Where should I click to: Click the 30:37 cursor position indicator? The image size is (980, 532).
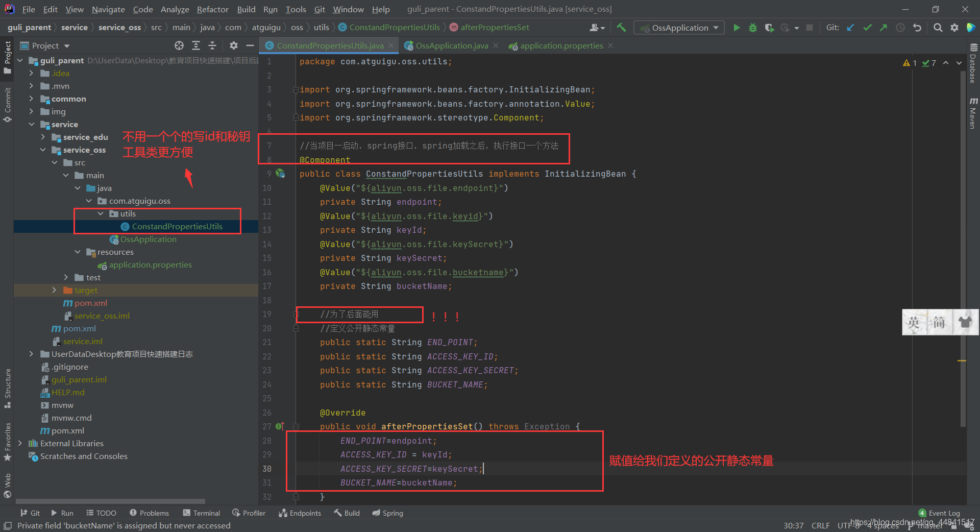(793, 525)
